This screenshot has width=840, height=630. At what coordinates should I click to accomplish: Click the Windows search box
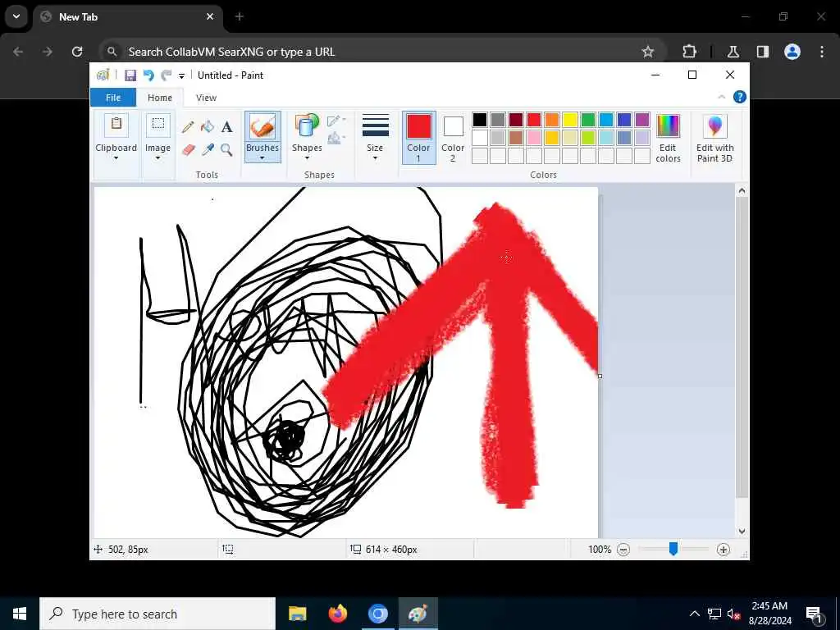tap(157, 614)
